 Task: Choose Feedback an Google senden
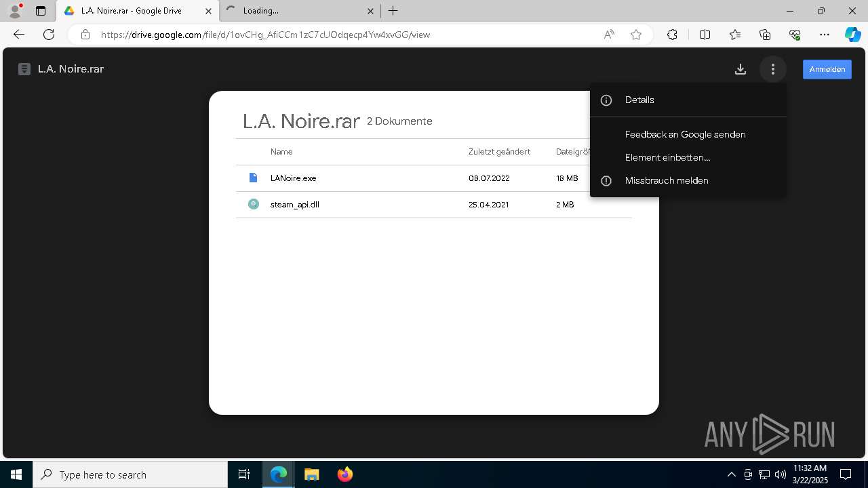pos(688,134)
